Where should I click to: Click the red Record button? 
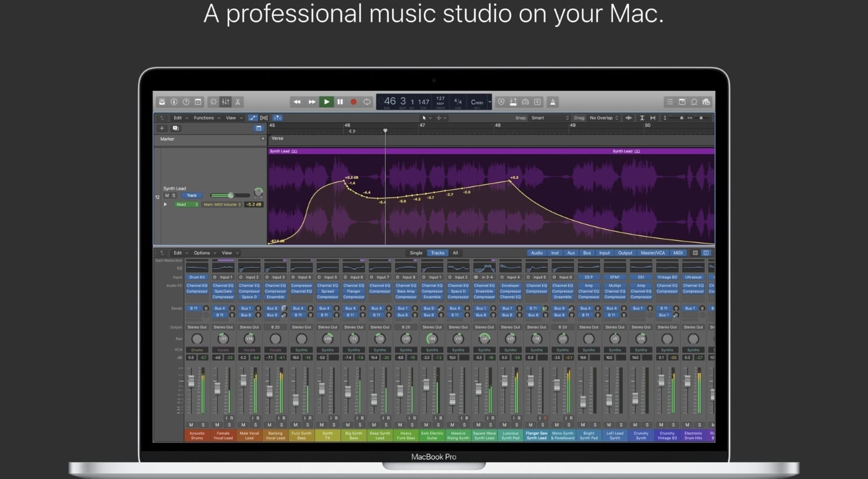click(x=353, y=102)
